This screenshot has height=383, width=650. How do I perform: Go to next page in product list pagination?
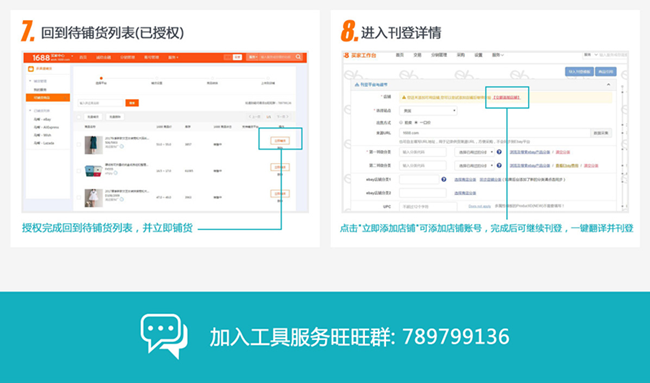coord(282,117)
